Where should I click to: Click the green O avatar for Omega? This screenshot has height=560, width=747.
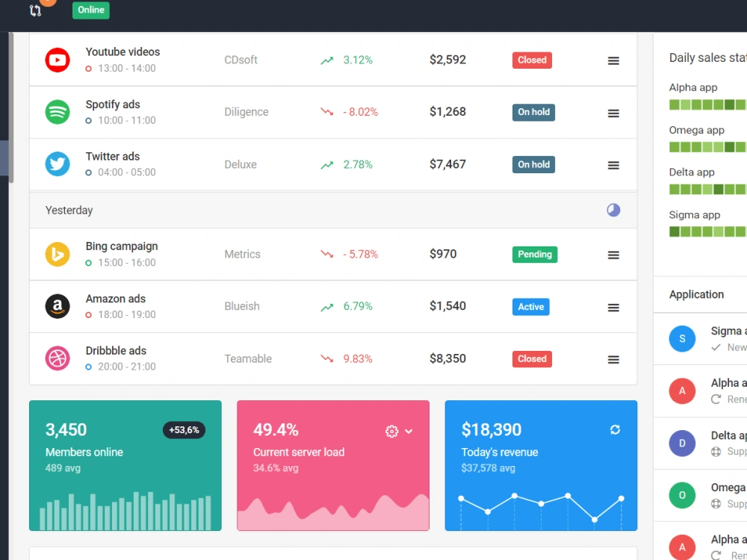682,495
